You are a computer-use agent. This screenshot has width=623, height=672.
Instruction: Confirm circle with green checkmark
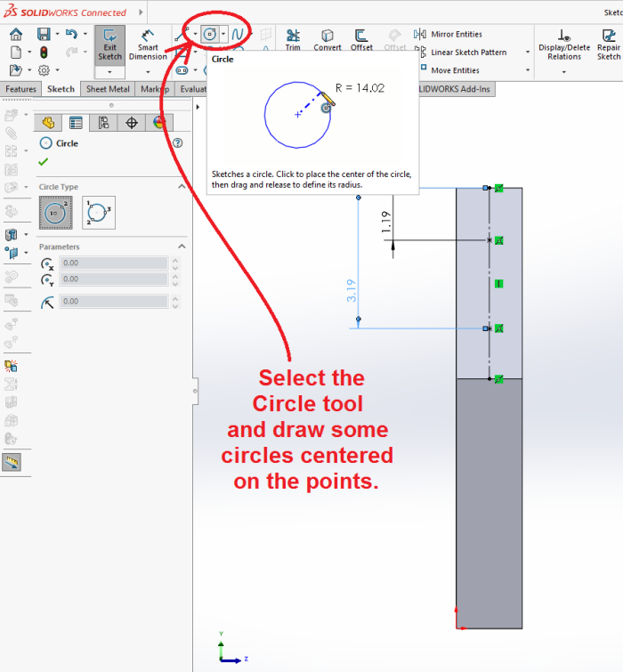[x=43, y=162]
